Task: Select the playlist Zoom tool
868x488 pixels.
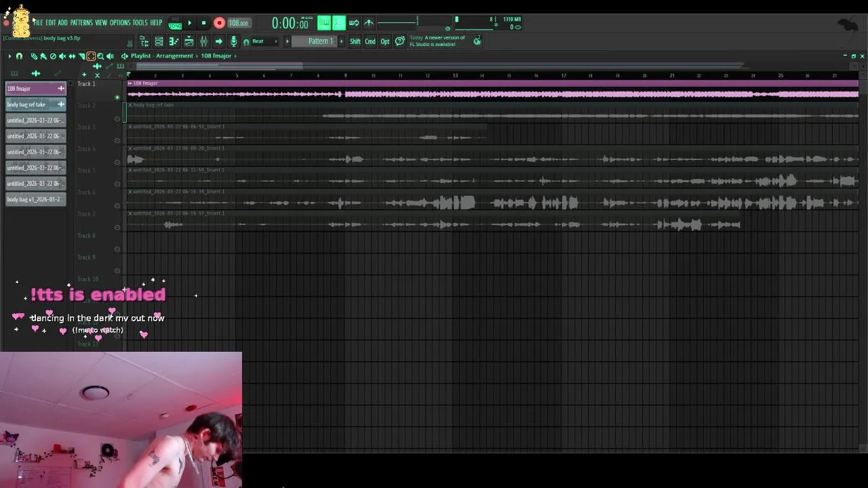Action: (100, 56)
